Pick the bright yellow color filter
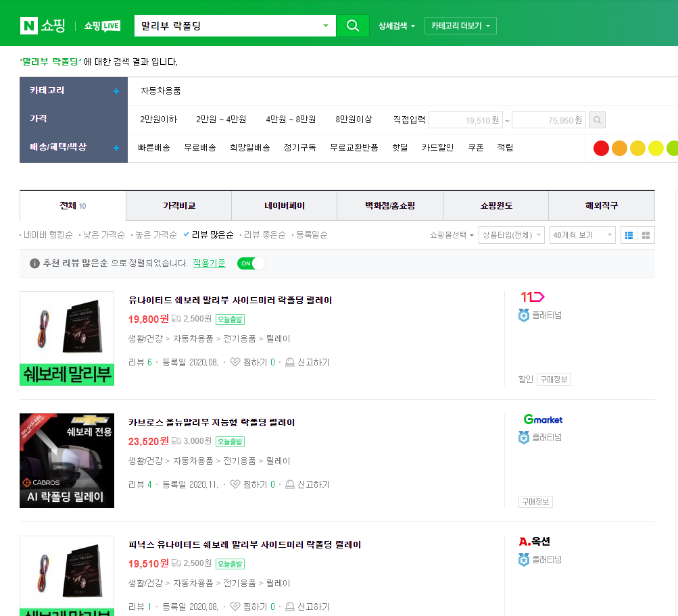Image resolution: width=678 pixels, height=616 pixels. [x=656, y=148]
